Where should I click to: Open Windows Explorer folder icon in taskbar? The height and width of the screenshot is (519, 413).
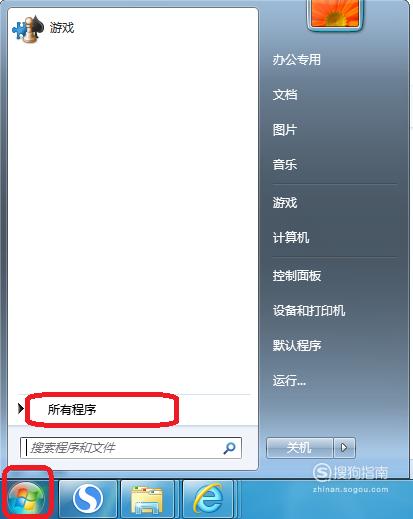point(147,499)
